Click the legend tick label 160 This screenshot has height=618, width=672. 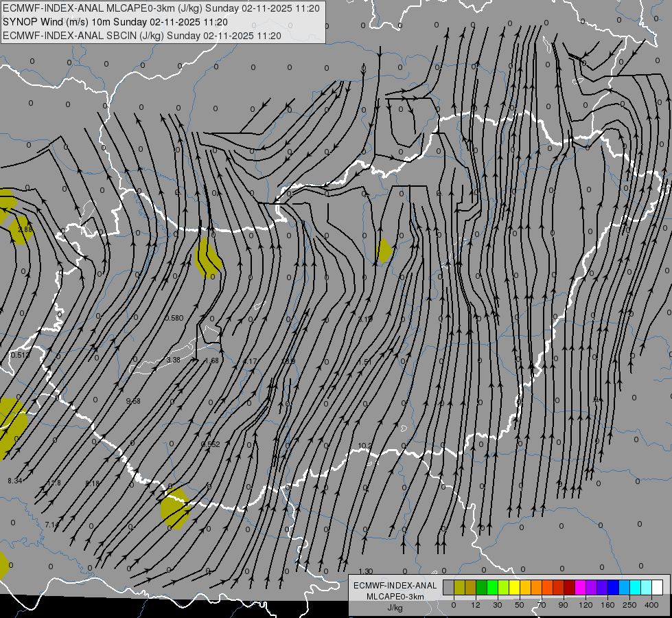coord(607,605)
